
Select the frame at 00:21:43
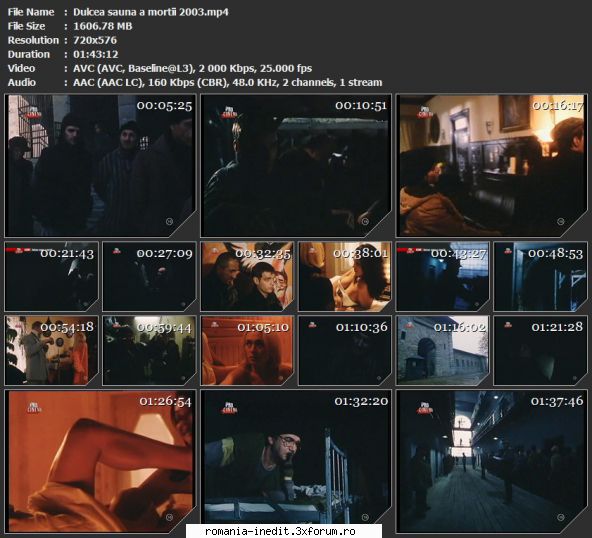tap(52, 276)
